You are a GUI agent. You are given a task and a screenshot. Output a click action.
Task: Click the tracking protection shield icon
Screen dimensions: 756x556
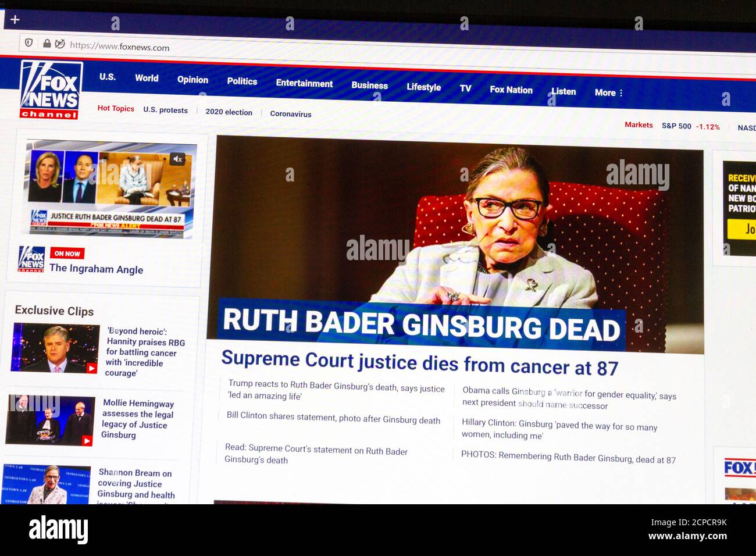click(28, 43)
